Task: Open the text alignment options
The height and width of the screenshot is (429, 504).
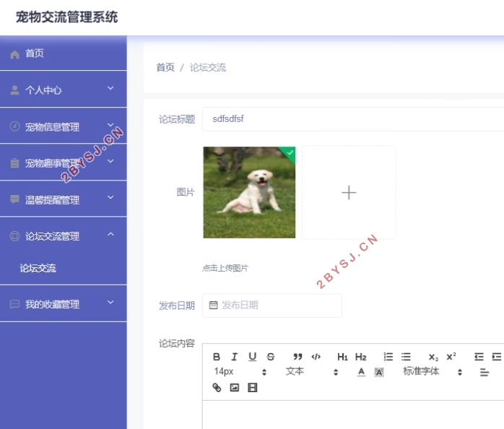Action: pos(485,373)
